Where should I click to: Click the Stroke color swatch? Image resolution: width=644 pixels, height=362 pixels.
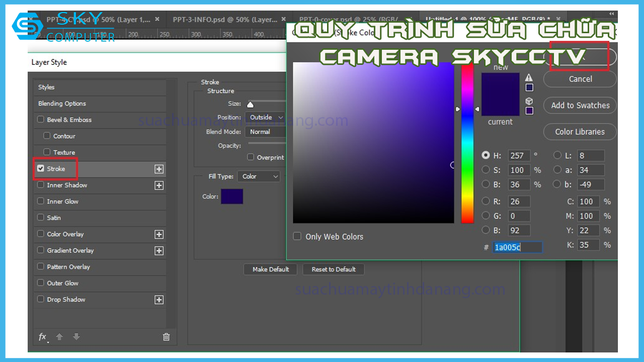(231, 197)
